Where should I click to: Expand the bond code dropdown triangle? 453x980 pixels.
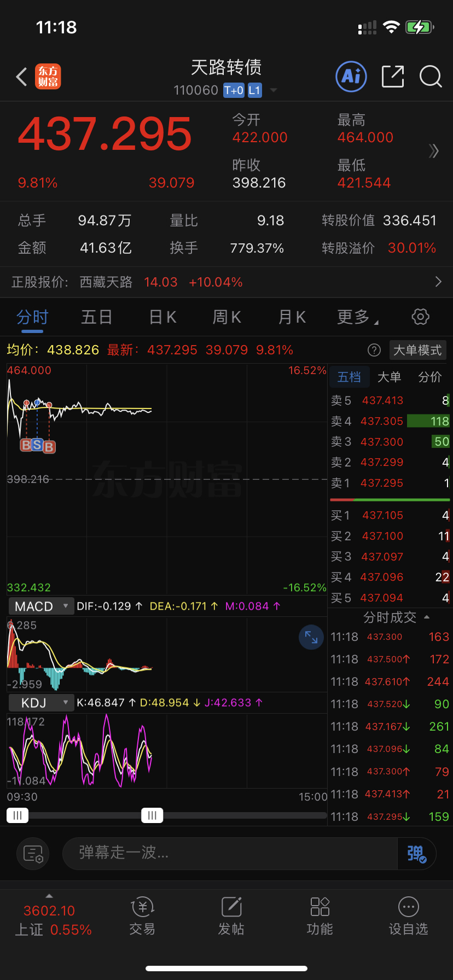coord(274,90)
